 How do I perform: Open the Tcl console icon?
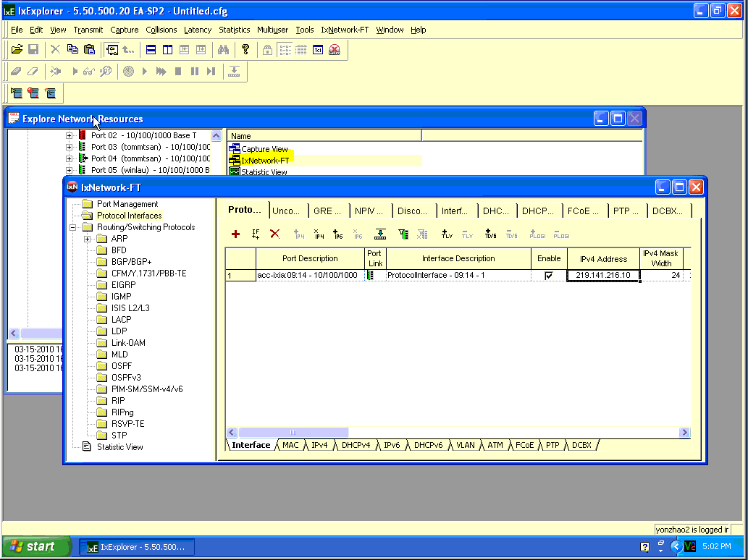318,50
